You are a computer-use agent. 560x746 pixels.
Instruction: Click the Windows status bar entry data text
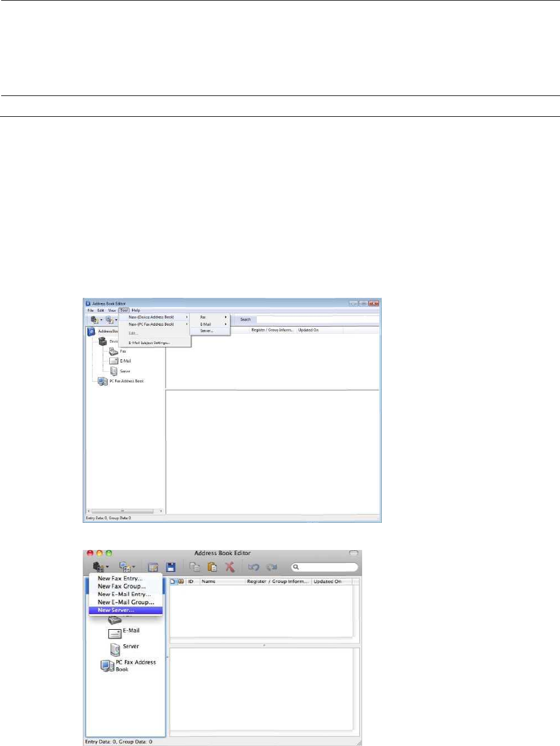tap(109, 518)
